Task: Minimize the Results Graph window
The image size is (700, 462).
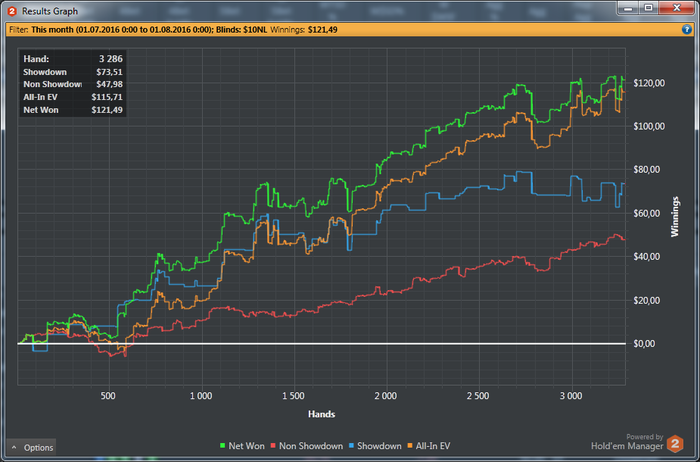Action: pyautogui.click(x=628, y=8)
